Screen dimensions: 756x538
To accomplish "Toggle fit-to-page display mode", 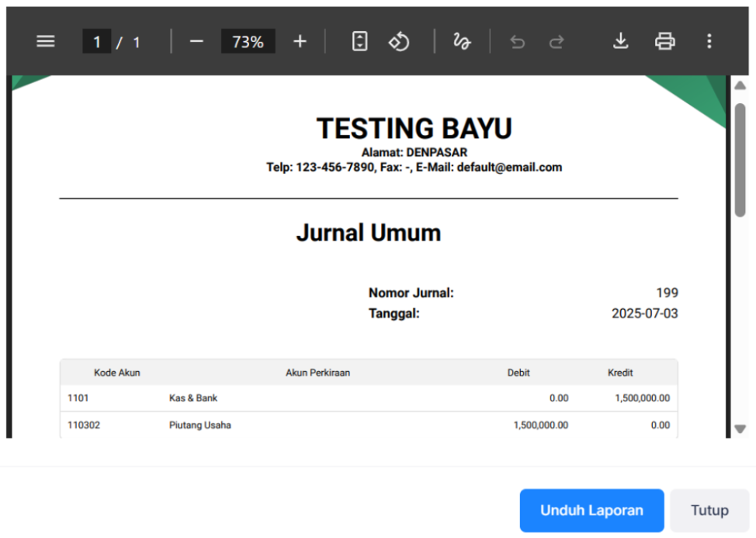I will [x=359, y=41].
